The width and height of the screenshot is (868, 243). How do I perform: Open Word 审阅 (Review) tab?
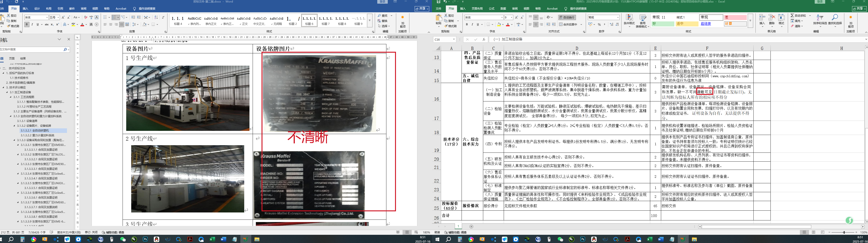click(84, 8)
